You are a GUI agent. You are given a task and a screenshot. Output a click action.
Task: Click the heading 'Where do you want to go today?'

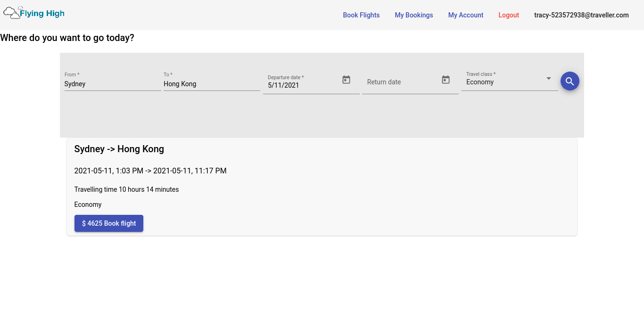67,38
